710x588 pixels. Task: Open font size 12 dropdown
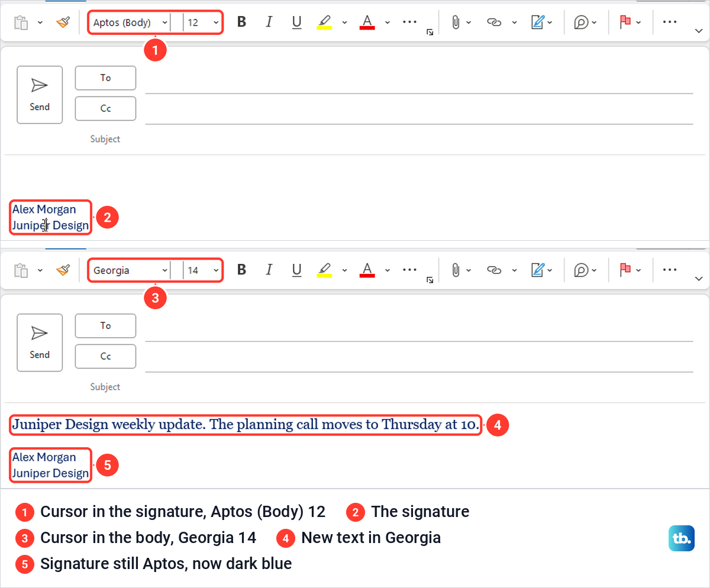pyautogui.click(x=216, y=23)
